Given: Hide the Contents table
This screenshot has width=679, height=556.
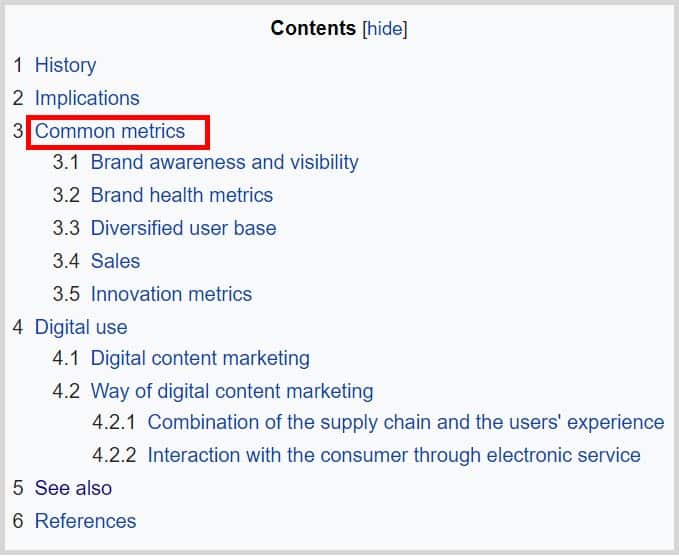Looking at the screenshot, I should click(x=385, y=28).
